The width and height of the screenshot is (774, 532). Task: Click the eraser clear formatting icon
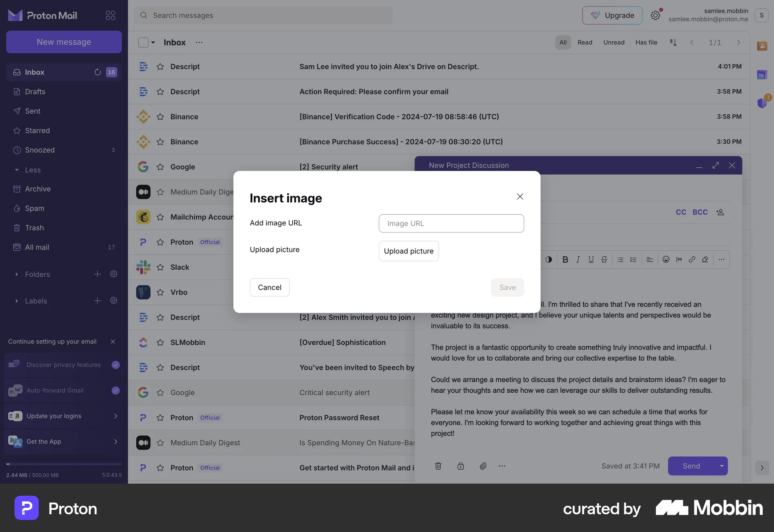[705, 260]
